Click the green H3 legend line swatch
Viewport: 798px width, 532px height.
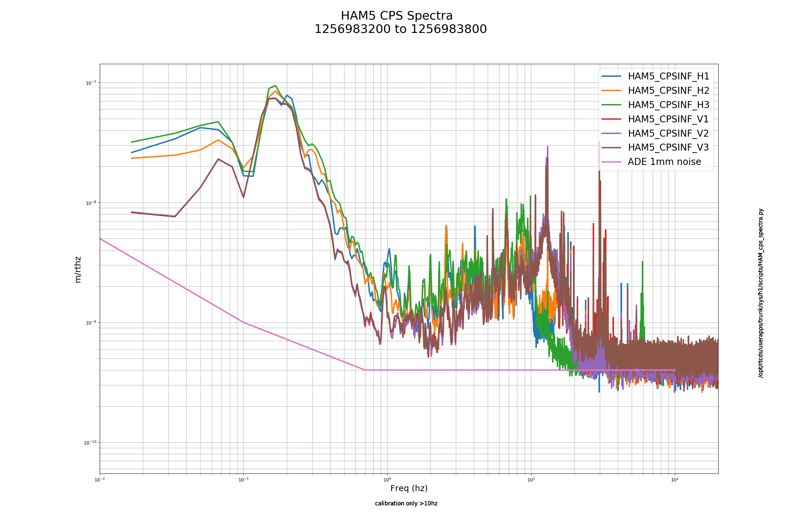click(x=611, y=105)
